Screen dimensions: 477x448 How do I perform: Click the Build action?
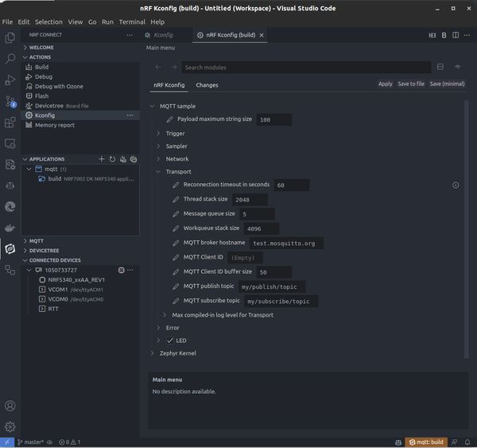click(41, 67)
